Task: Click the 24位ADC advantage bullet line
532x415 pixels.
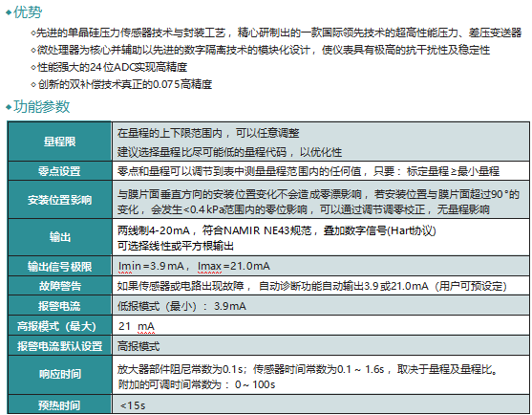Action: tap(109, 67)
